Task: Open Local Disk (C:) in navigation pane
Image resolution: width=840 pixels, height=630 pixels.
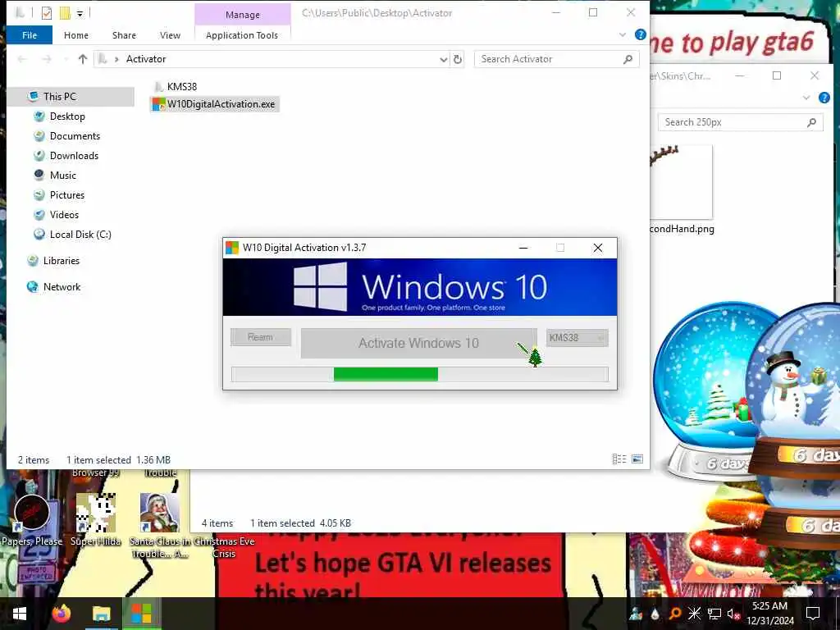Action: (x=80, y=235)
